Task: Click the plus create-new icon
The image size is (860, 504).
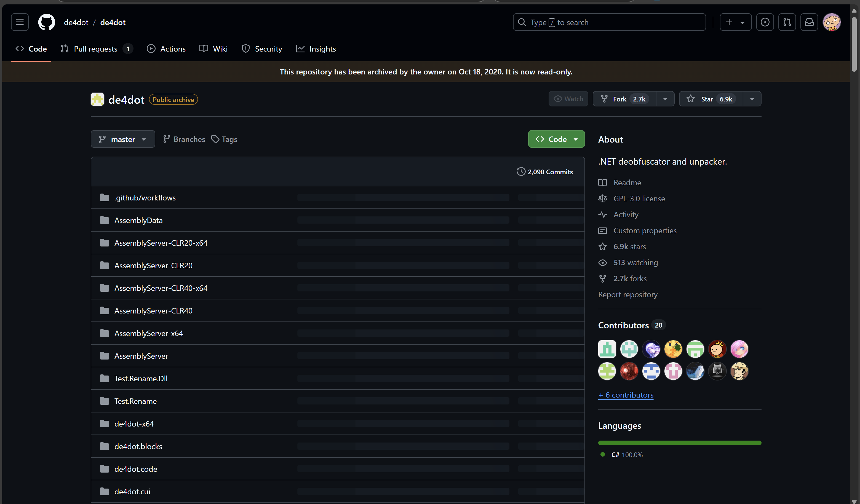Action: [729, 22]
